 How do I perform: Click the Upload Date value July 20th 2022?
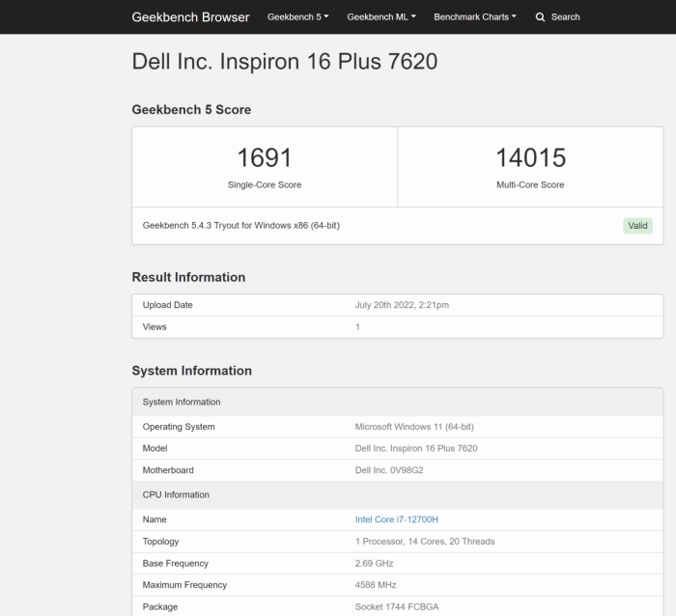click(402, 305)
